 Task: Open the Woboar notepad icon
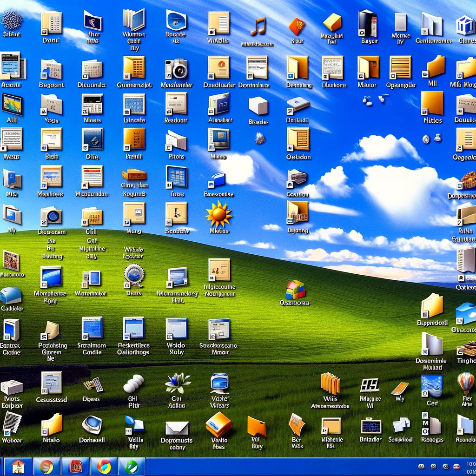12,424
